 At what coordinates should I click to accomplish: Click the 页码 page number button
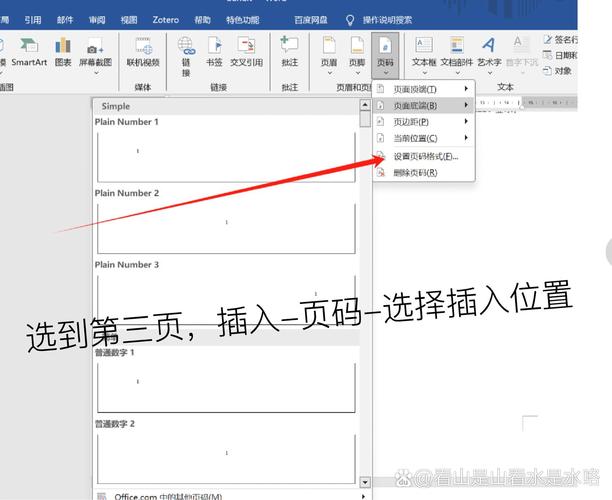[385, 55]
